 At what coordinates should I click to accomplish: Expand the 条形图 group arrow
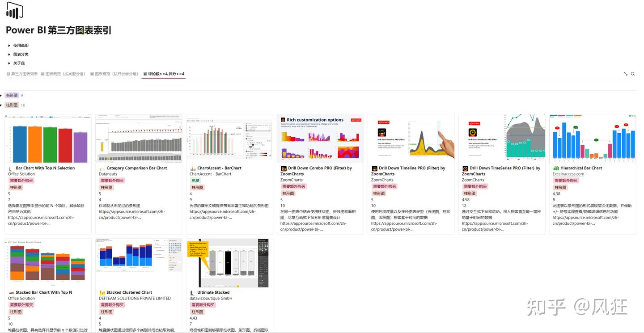[1, 96]
